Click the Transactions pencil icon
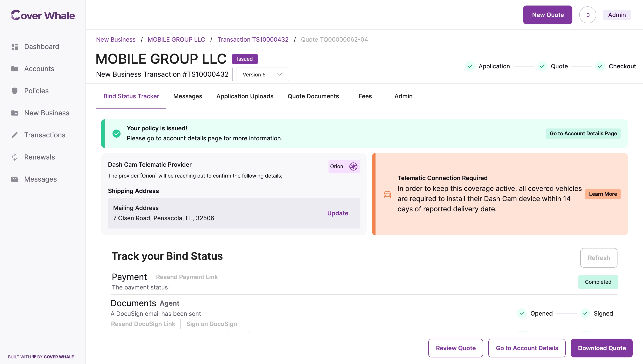 14,135
